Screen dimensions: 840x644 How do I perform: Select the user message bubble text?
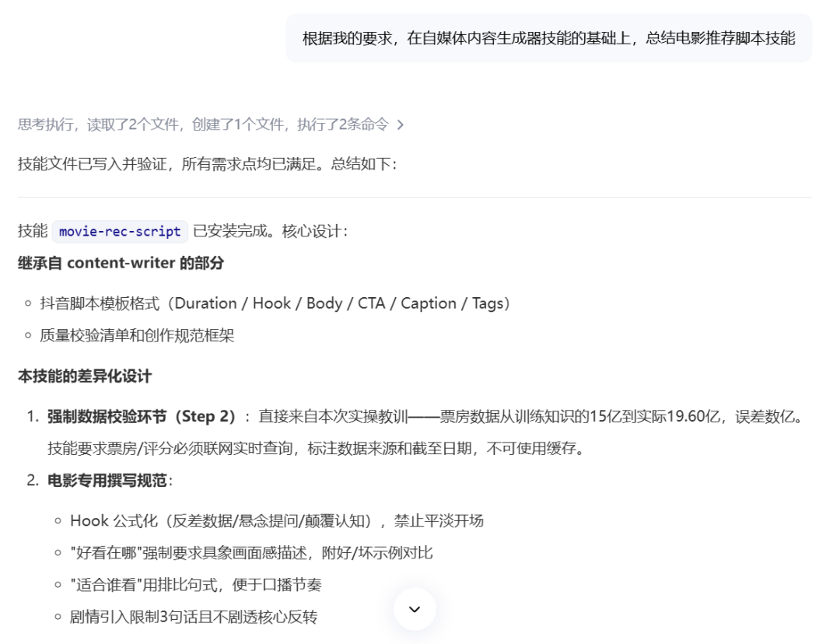pos(548,38)
